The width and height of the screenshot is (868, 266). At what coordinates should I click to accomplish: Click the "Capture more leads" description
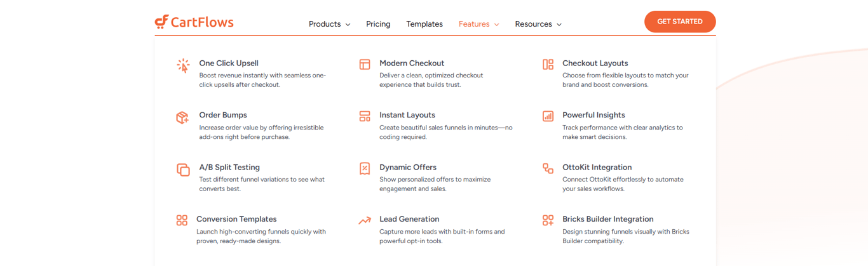[x=442, y=236]
